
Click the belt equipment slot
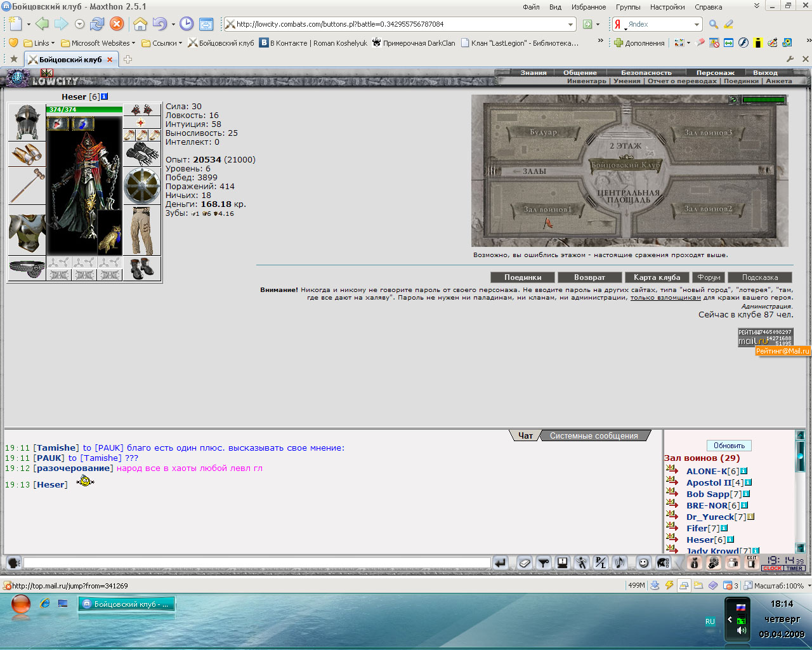coord(27,269)
